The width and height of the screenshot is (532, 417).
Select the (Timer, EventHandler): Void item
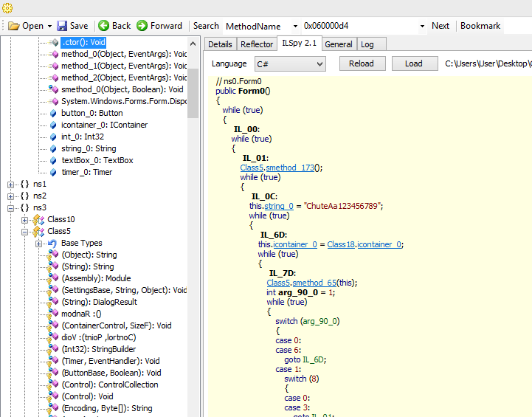[110, 361]
